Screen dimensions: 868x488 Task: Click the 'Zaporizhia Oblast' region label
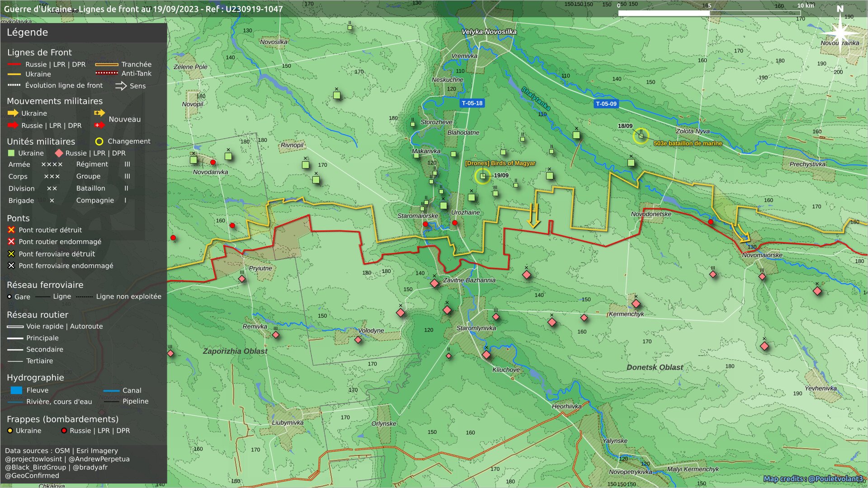[x=235, y=351]
